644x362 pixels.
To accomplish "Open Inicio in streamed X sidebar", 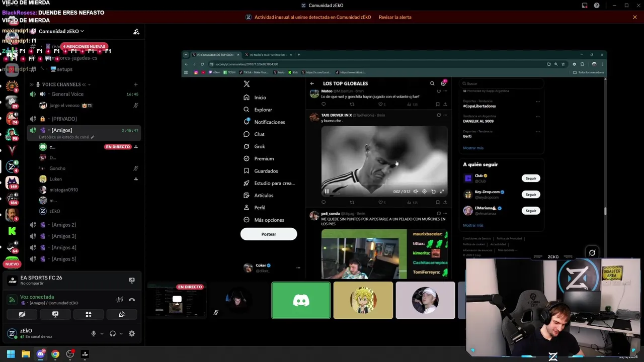I will point(255,98).
